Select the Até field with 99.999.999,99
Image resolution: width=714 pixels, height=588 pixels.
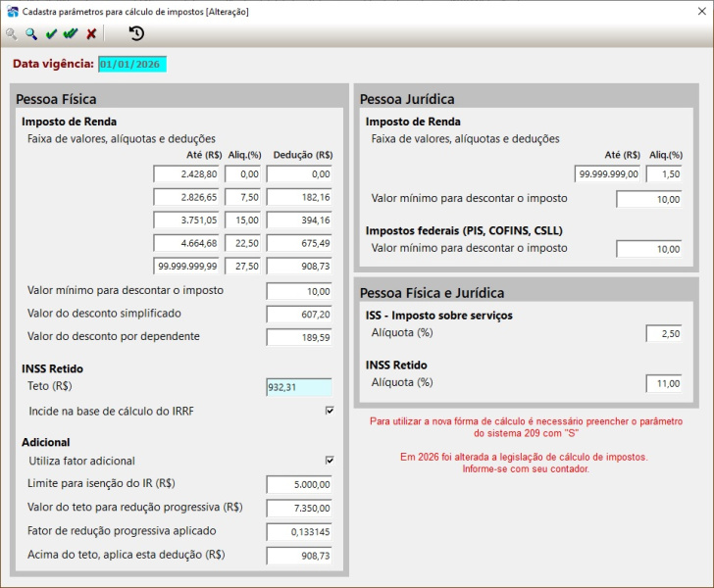(185, 266)
